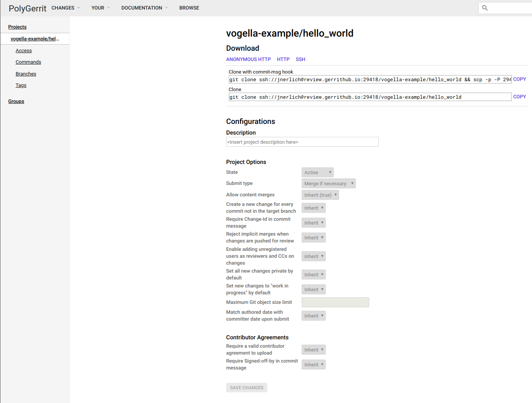Click the BROWSE menu item
This screenshot has width=532, height=403.
(189, 8)
